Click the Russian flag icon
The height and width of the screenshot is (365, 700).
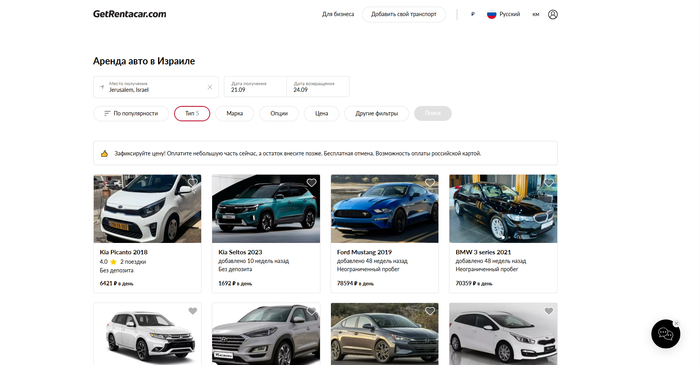492,14
